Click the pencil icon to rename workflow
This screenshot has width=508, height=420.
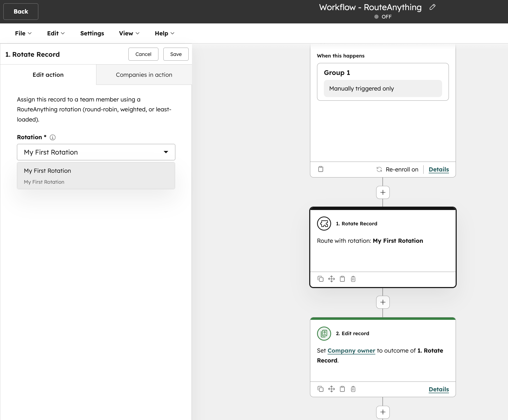432,7
